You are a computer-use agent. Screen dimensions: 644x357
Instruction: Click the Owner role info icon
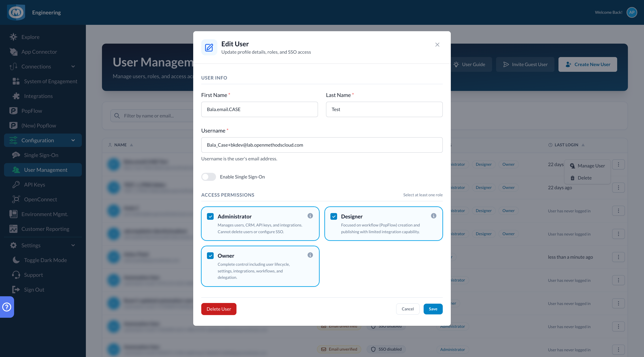[x=310, y=255]
